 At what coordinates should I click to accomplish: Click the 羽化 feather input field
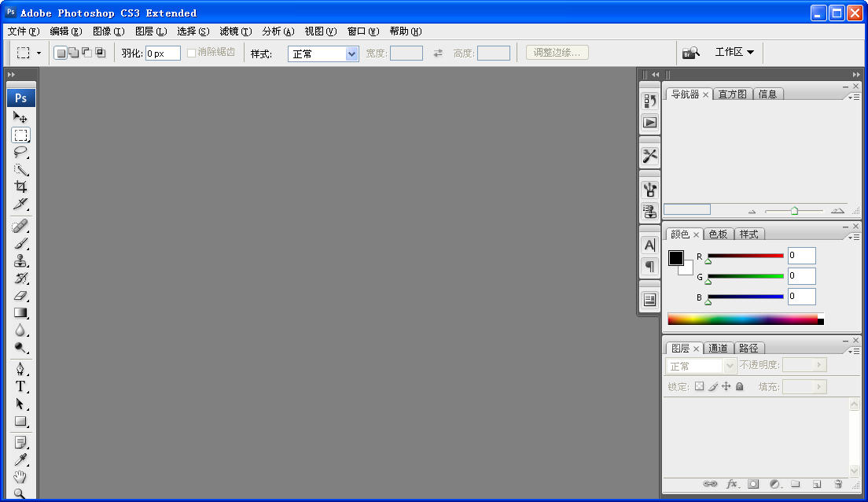[163, 54]
